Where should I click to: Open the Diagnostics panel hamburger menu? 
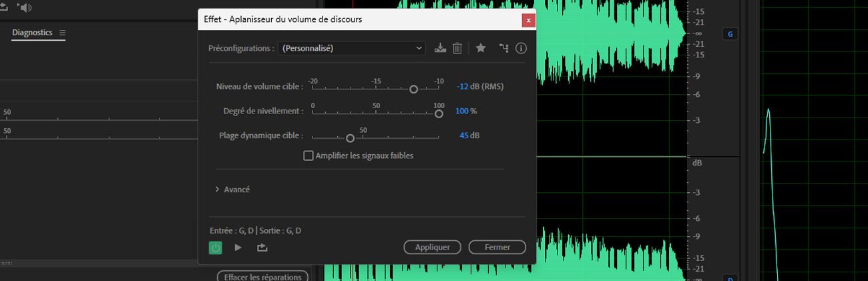(63, 33)
